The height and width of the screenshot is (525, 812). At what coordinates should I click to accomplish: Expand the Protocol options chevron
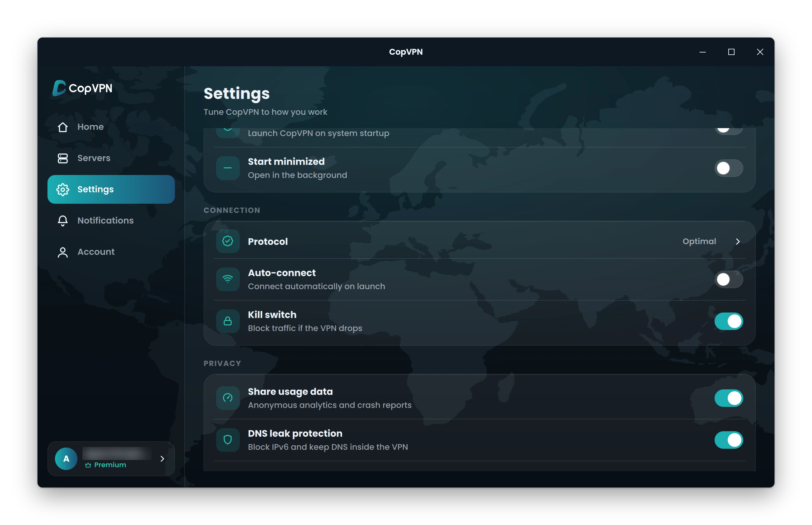(738, 241)
